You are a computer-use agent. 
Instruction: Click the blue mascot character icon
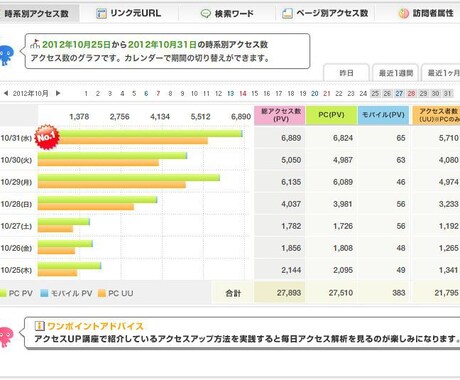(6, 55)
